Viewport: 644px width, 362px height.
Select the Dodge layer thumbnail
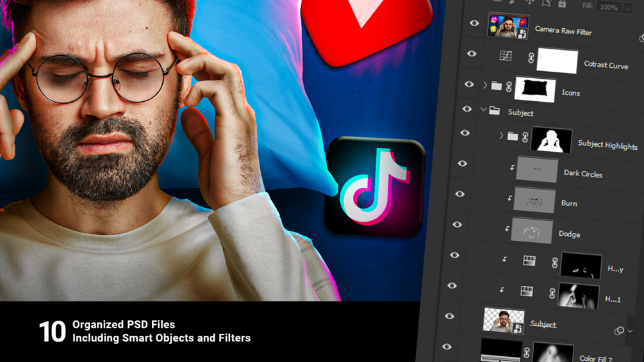click(x=532, y=230)
